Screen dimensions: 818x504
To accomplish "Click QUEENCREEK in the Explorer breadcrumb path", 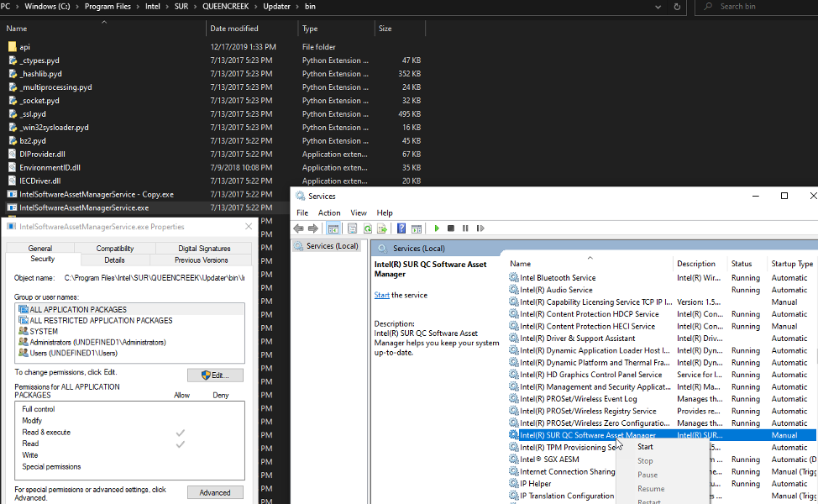I will [225, 7].
